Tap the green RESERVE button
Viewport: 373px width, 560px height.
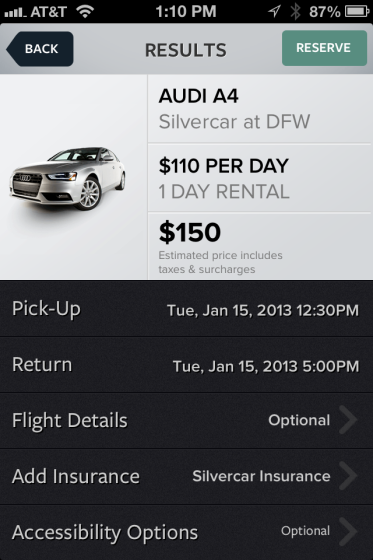tap(324, 48)
